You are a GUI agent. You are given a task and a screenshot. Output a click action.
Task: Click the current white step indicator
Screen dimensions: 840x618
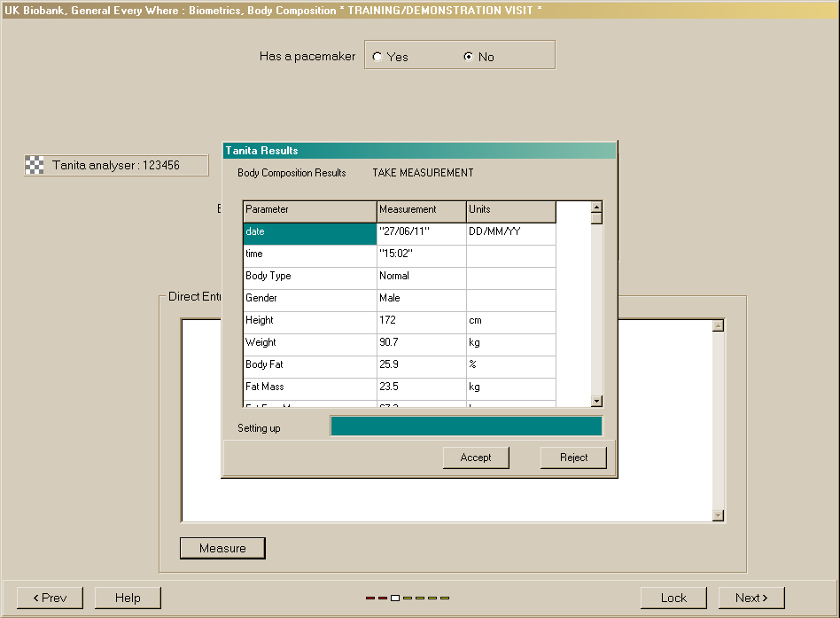(x=395, y=598)
